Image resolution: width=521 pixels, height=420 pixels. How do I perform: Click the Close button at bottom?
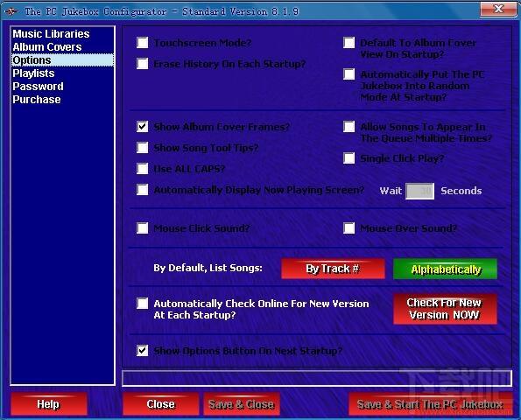(161, 404)
